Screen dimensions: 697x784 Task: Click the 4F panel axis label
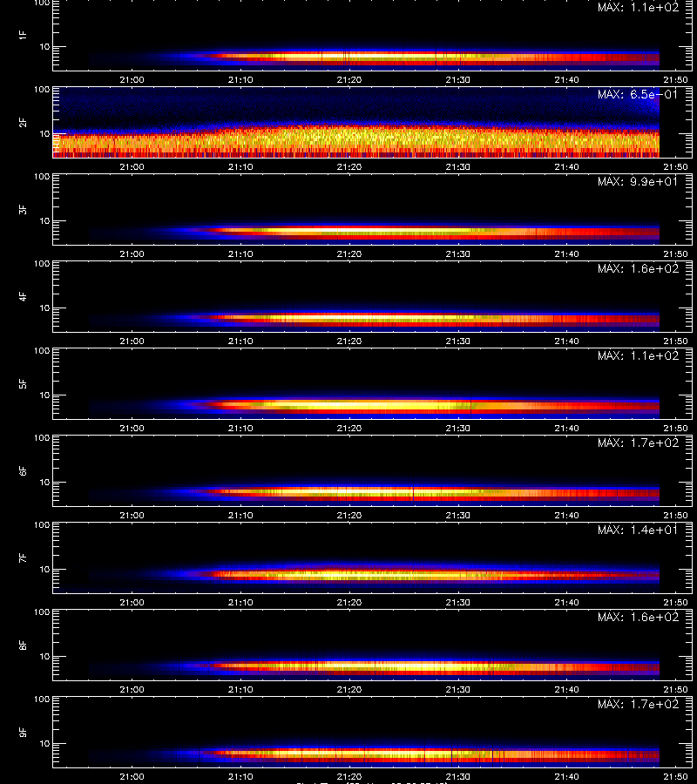23,296
